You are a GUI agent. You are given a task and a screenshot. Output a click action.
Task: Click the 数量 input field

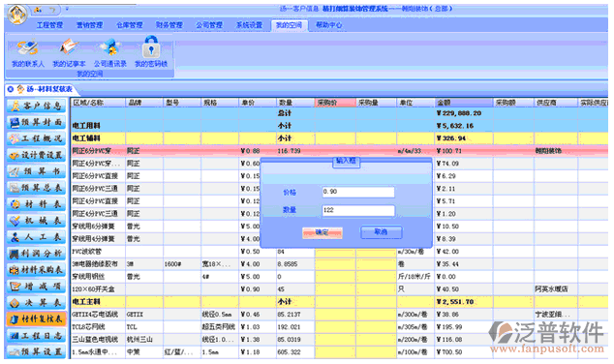pyautogui.click(x=358, y=210)
